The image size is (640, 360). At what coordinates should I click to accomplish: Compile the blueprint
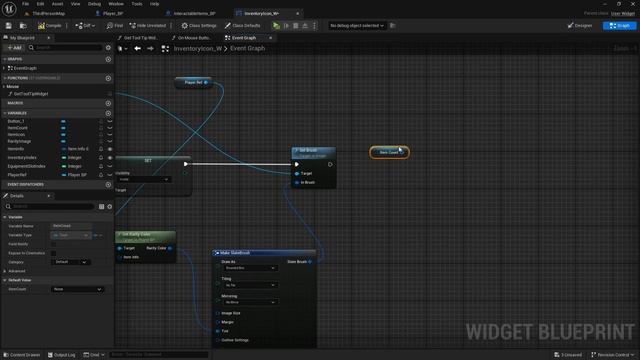50,26
